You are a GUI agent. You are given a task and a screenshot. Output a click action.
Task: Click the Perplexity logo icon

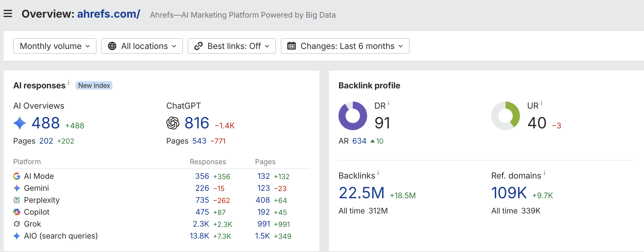coord(17,200)
